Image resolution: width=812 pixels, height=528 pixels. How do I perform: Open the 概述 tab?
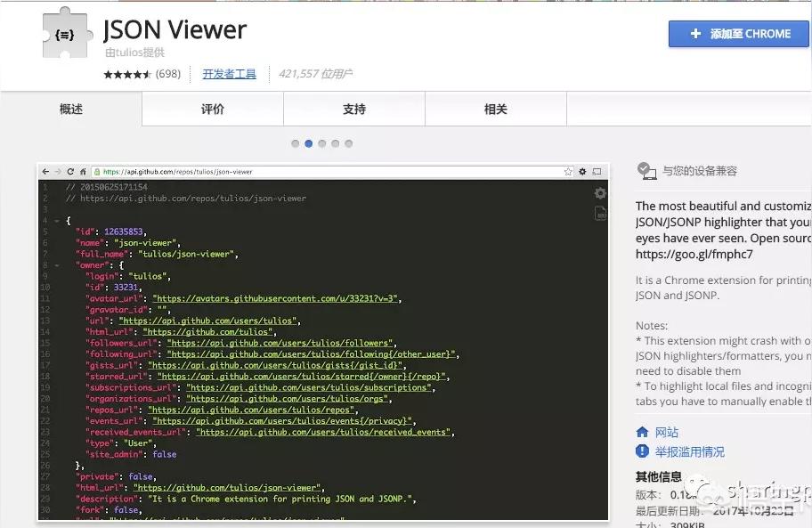pos(71,110)
